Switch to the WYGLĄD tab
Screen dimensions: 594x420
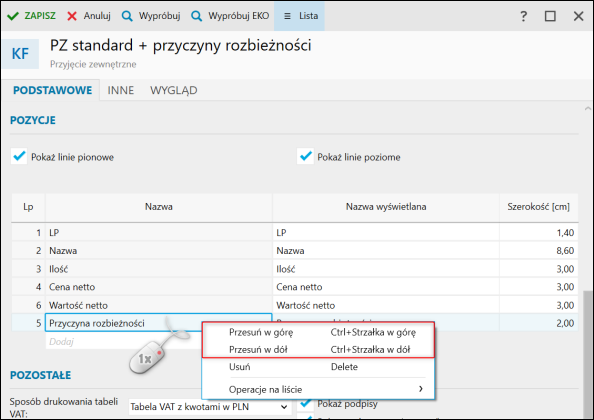click(x=174, y=90)
